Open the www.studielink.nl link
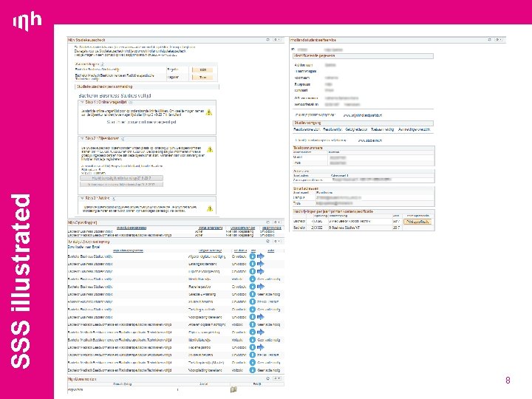This screenshot has width=532, height=399. [370, 140]
